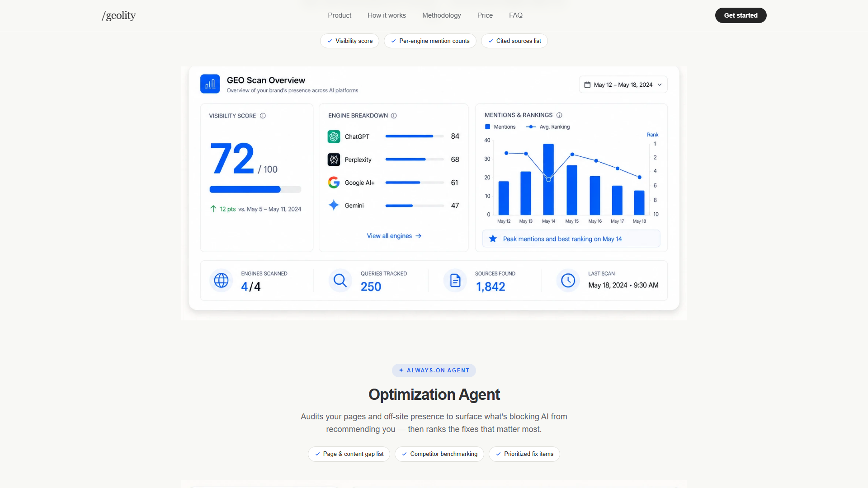This screenshot has width=868, height=488.
Task: Click the Perplexity score bar
Action: click(x=415, y=160)
